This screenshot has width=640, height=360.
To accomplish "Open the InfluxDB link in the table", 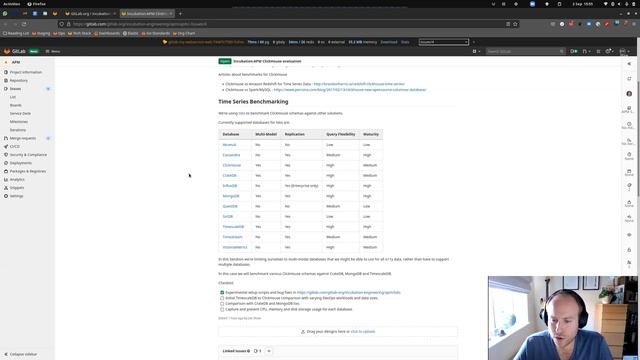I will click(x=229, y=186).
